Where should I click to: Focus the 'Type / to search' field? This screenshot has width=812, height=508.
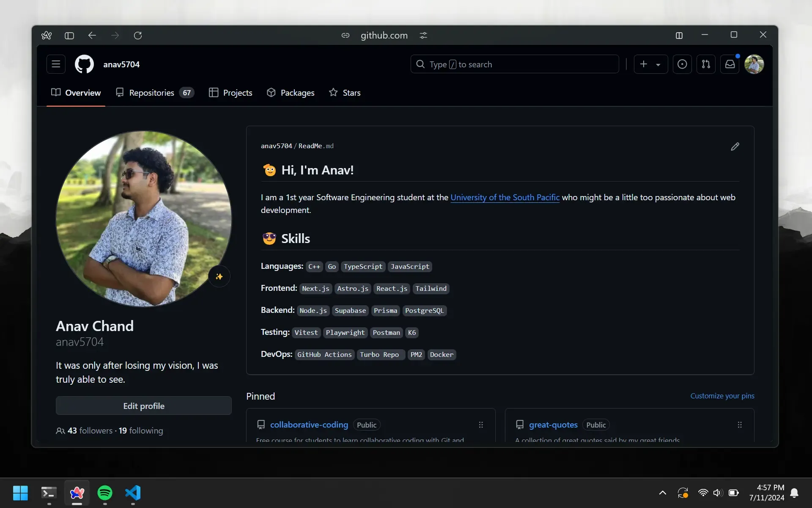515,64
